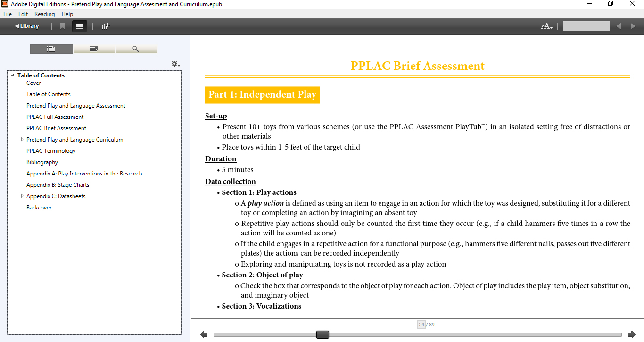
Task: Expand Pretend Play and Language Curriculum
Action: pos(22,140)
